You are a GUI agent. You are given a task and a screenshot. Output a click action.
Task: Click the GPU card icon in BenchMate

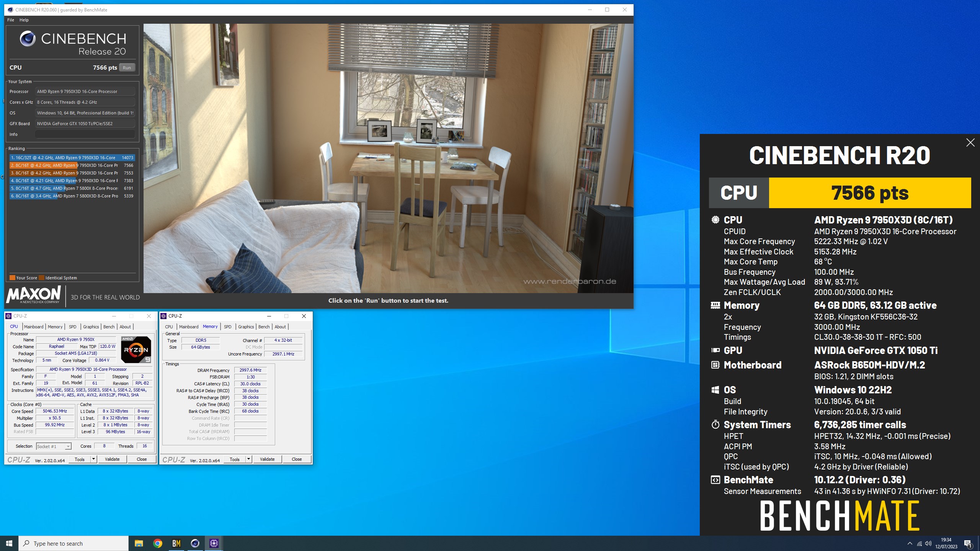tap(715, 350)
